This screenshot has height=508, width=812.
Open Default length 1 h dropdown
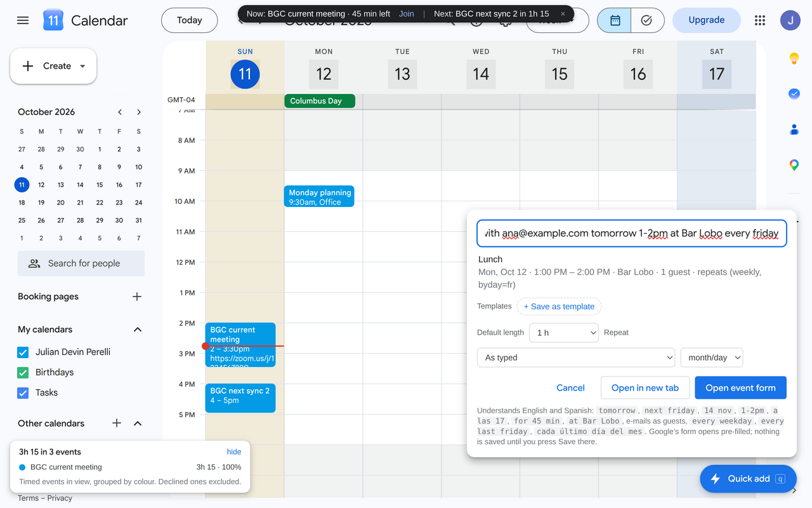coord(564,333)
